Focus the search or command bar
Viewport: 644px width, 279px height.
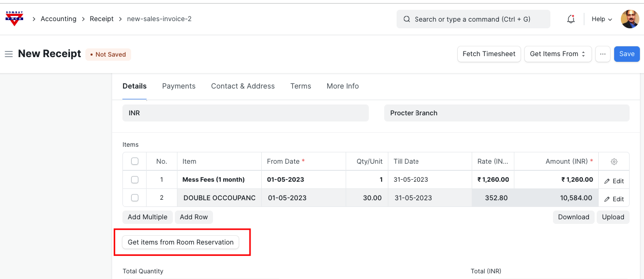473,19
